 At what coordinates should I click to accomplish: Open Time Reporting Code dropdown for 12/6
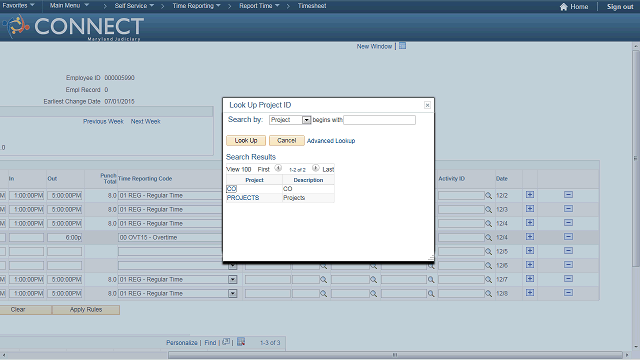tap(233, 266)
